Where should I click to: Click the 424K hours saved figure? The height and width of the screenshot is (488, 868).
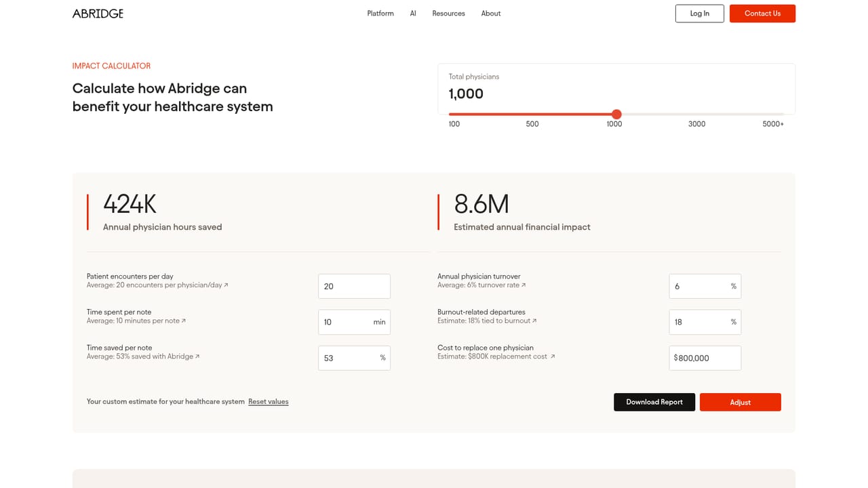point(130,204)
